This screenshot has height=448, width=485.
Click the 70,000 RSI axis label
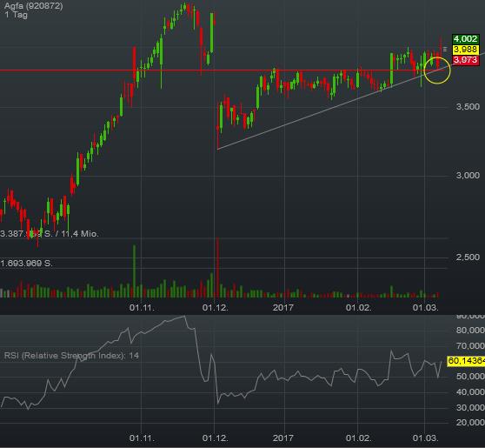point(470,346)
